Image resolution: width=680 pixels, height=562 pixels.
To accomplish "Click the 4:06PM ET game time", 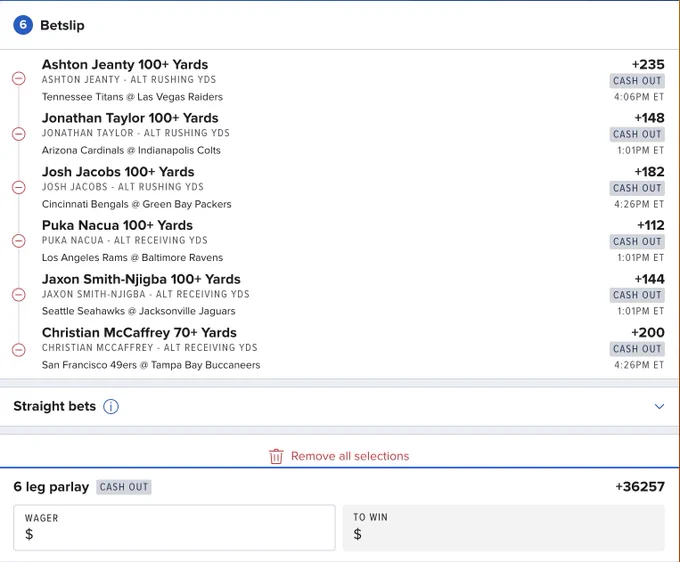I will [x=639, y=97].
